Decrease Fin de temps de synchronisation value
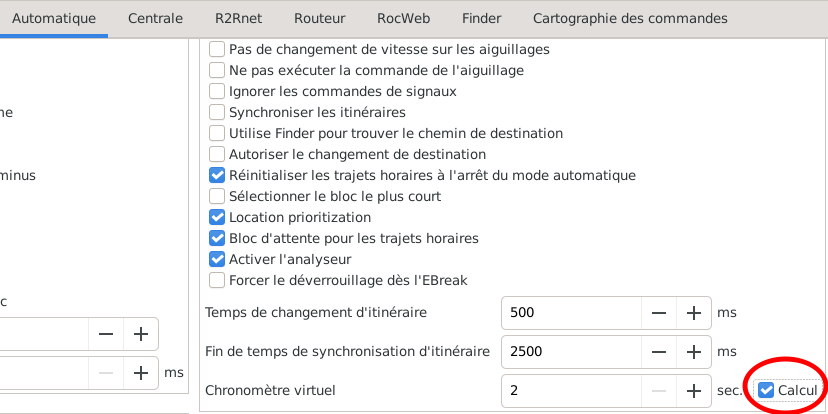Screen dimensions: 828x414 pos(659,351)
